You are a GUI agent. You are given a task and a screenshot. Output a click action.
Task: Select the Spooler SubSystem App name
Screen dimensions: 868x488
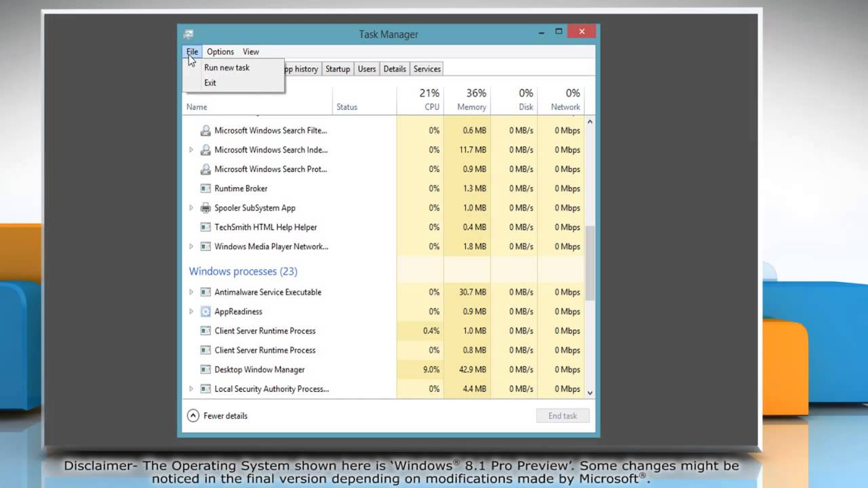click(x=255, y=208)
